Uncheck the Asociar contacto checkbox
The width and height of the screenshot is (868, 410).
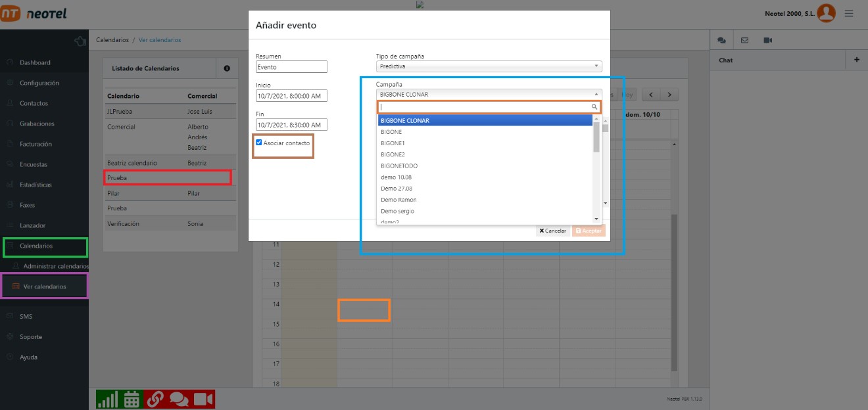[259, 143]
